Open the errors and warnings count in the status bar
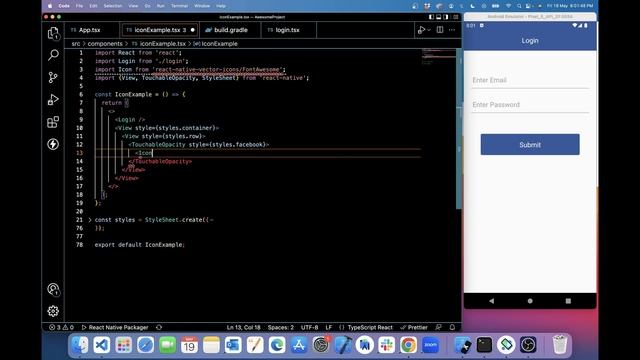Viewport: 640px width, 360px height. coord(61,327)
